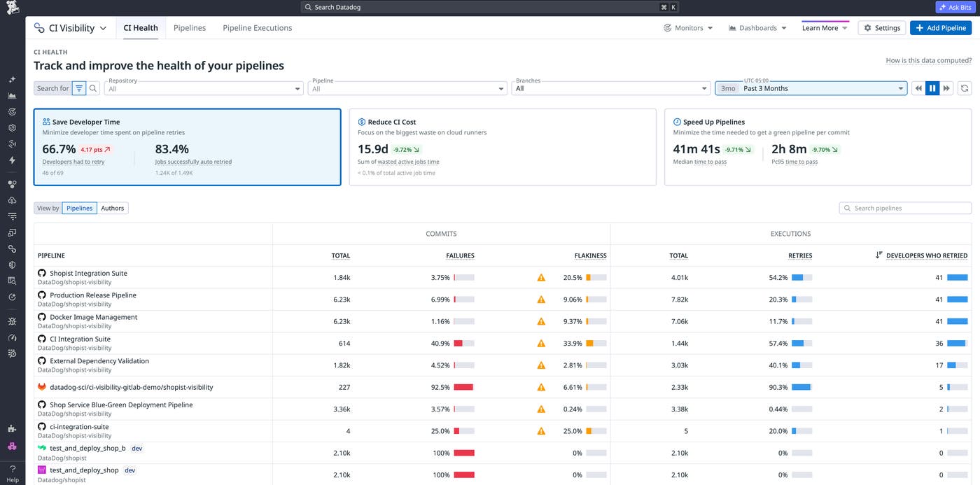980x485 pixels.
Task: Expand the Dashboards dropdown menu
Action: pyautogui.click(x=757, y=28)
